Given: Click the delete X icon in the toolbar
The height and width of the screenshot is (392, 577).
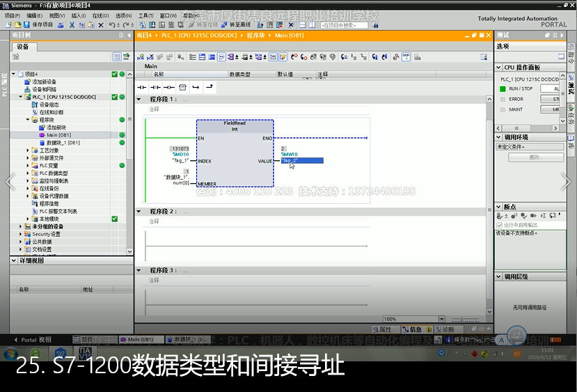Looking at the screenshot, I should pyautogui.click(x=100, y=25).
